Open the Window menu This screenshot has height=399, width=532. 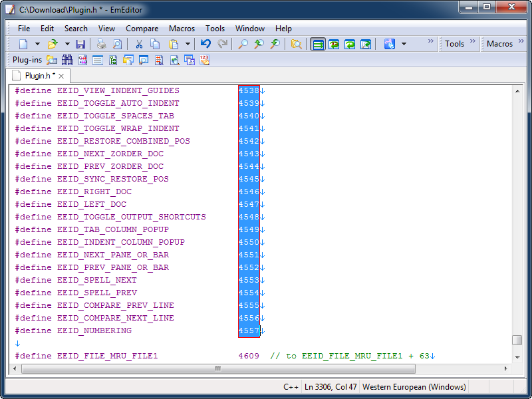click(250, 29)
